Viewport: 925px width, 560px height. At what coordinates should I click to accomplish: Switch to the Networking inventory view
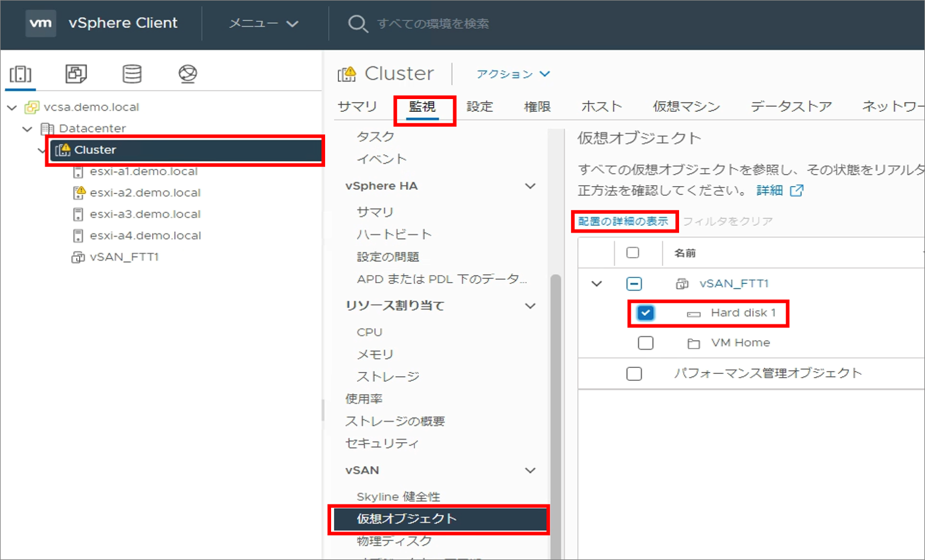pos(188,74)
